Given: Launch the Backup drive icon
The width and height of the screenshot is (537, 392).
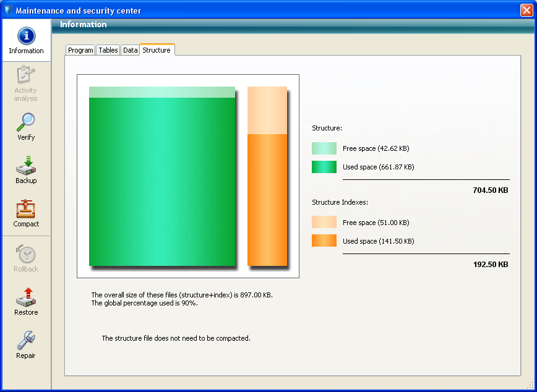Looking at the screenshot, I should 26,165.
